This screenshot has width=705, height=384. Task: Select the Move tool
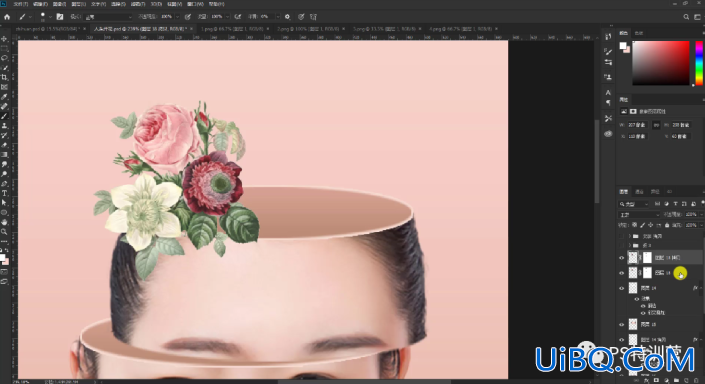tap(4, 39)
